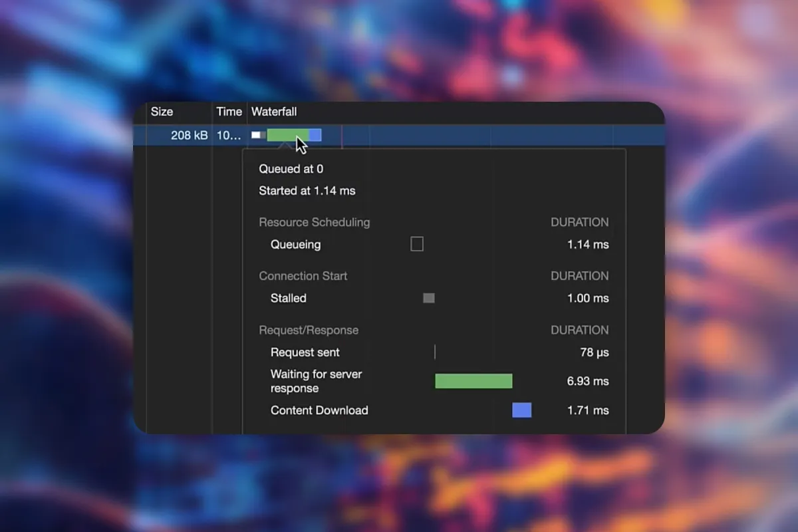Click the 1.00 ms Stalled duration
The image size is (798, 532).
click(x=588, y=298)
